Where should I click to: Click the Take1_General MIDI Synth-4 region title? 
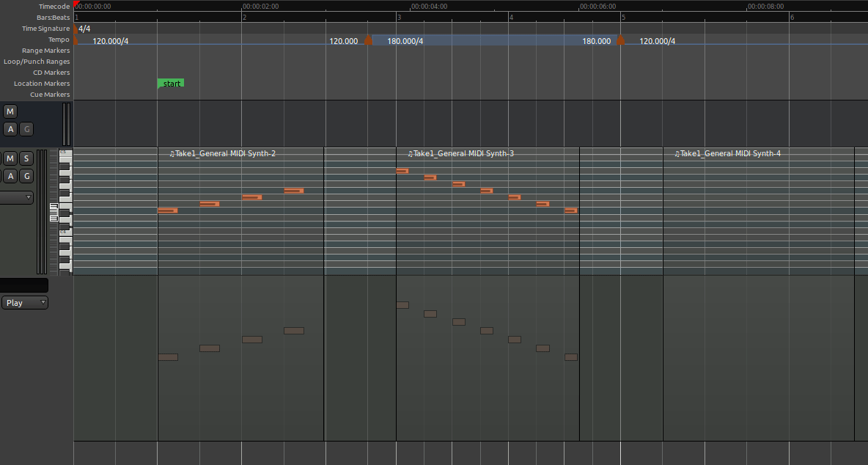coord(727,154)
